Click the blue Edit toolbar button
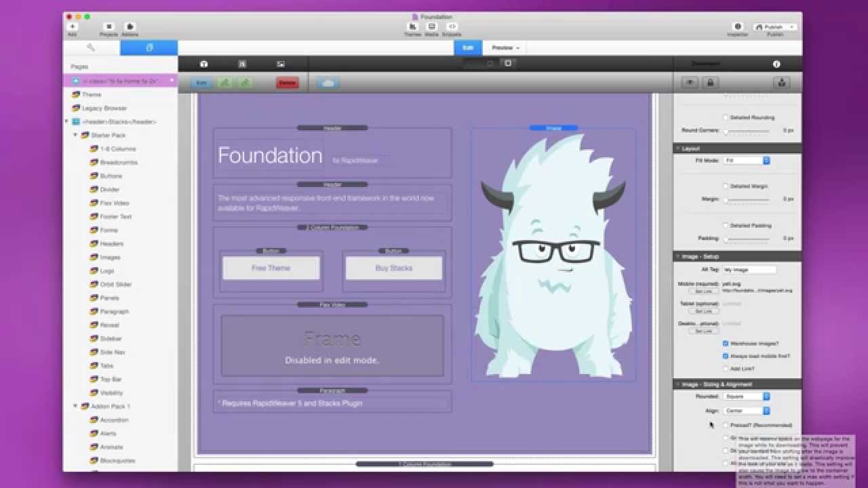This screenshot has width=868, height=488. [x=201, y=83]
